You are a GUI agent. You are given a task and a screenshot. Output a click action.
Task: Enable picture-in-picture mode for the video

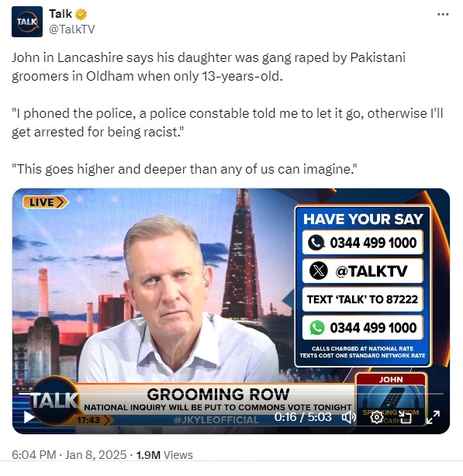(x=405, y=417)
